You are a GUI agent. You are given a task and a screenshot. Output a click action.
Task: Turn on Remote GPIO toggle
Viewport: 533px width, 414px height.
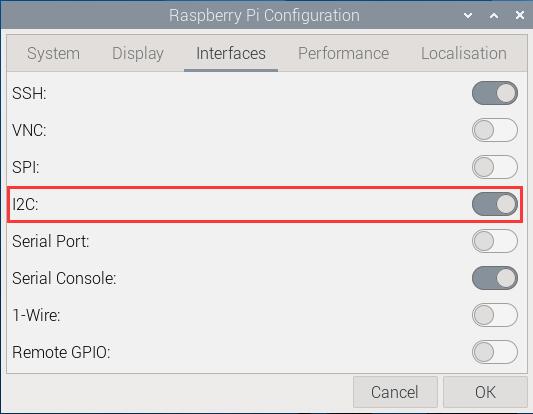495,352
